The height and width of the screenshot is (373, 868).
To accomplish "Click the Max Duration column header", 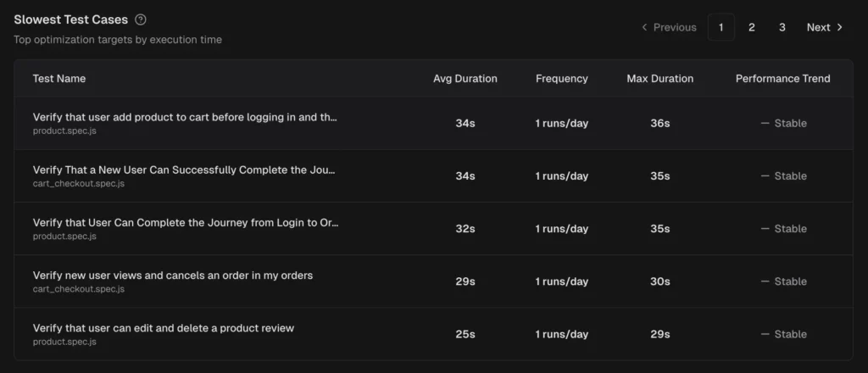I will pos(660,79).
